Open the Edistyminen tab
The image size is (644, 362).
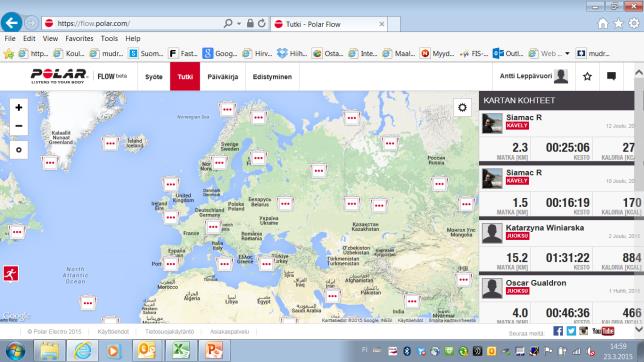[272, 77]
